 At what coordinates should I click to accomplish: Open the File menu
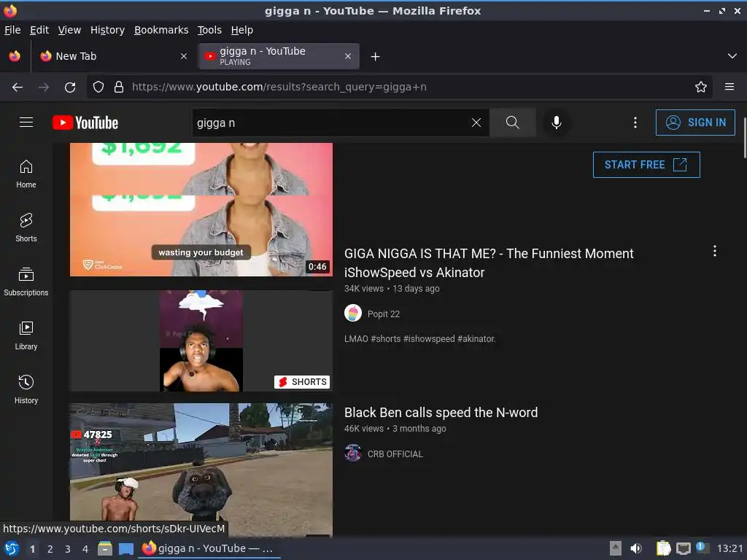12,30
